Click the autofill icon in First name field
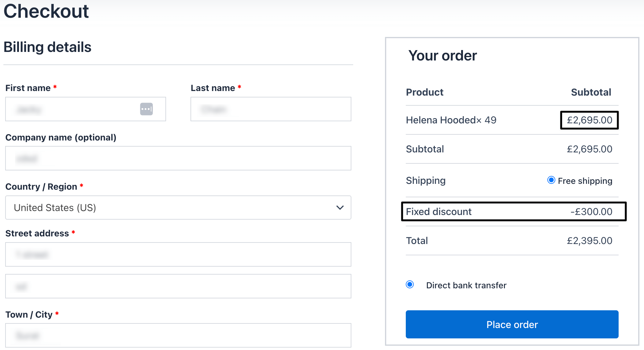 tap(146, 109)
